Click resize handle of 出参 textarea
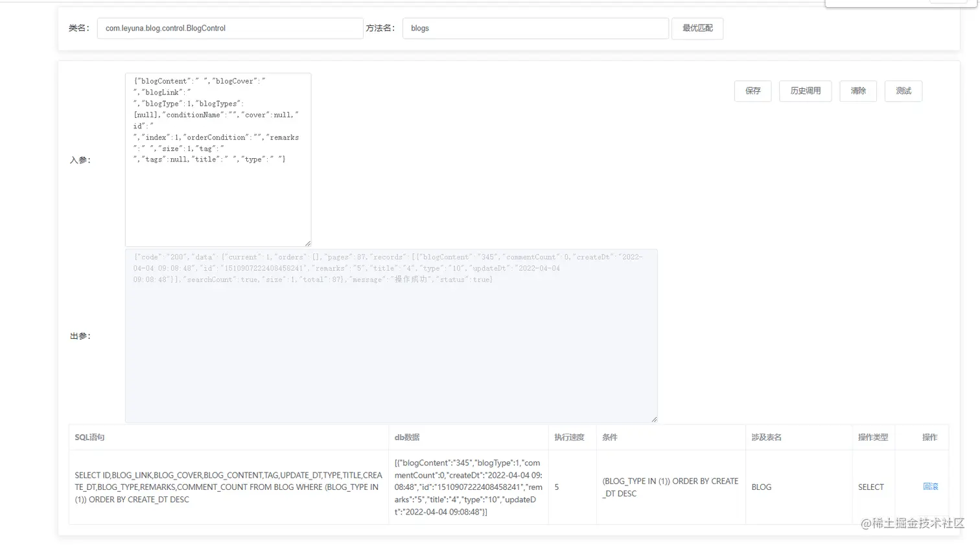980x545 pixels. [x=654, y=419]
